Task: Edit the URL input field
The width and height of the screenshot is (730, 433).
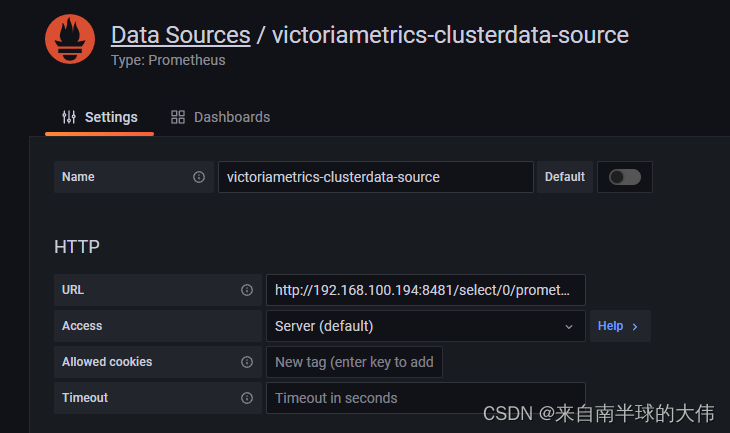Action: click(426, 290)
